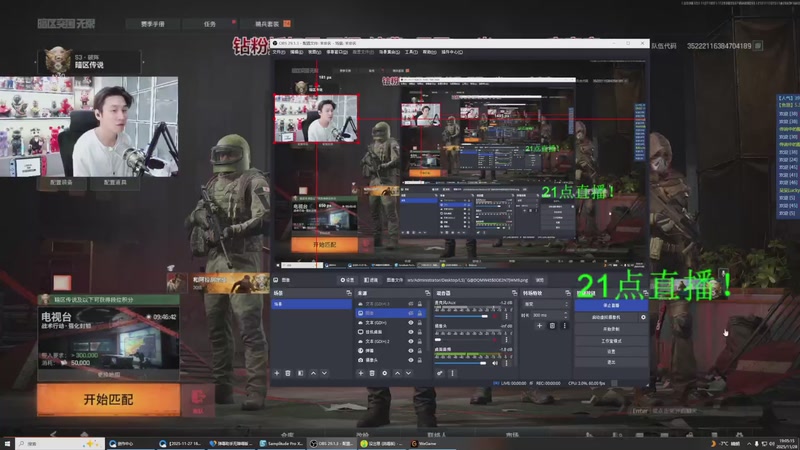Hide the text (GDI+) 2 source

(x=411, y=341)
